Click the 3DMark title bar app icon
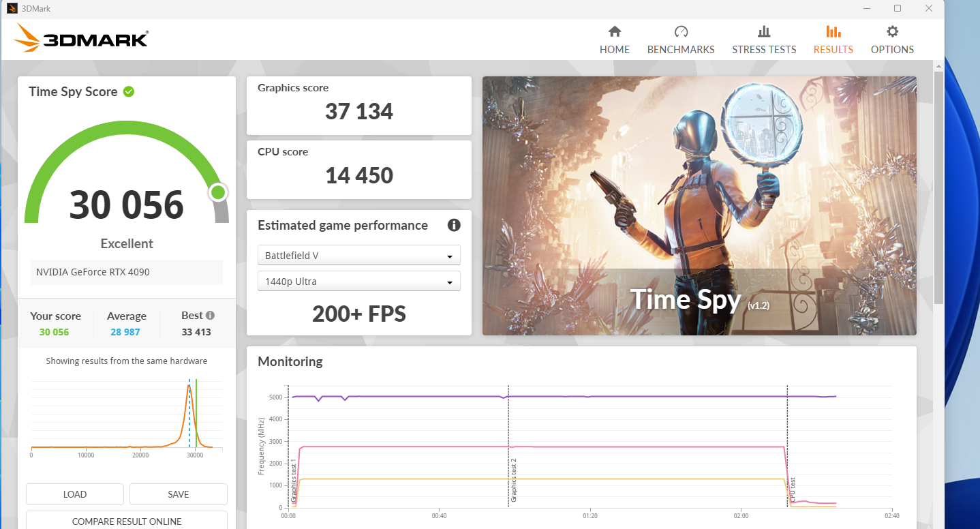The image size is (980, 529). [12, 8]
